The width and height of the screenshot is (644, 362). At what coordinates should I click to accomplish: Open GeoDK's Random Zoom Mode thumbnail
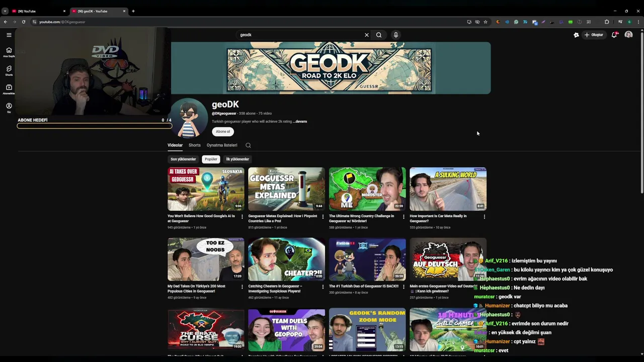(367, 330)
